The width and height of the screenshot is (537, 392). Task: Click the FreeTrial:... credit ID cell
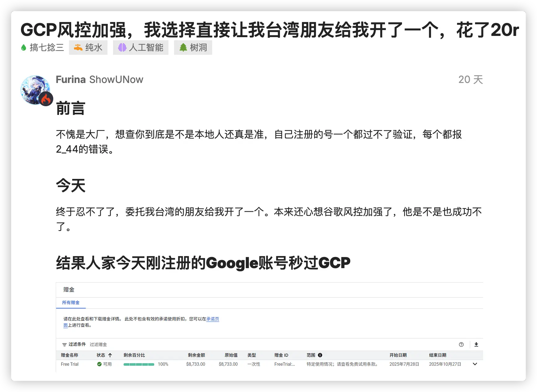pyautogui.click(x=285, y=364)
